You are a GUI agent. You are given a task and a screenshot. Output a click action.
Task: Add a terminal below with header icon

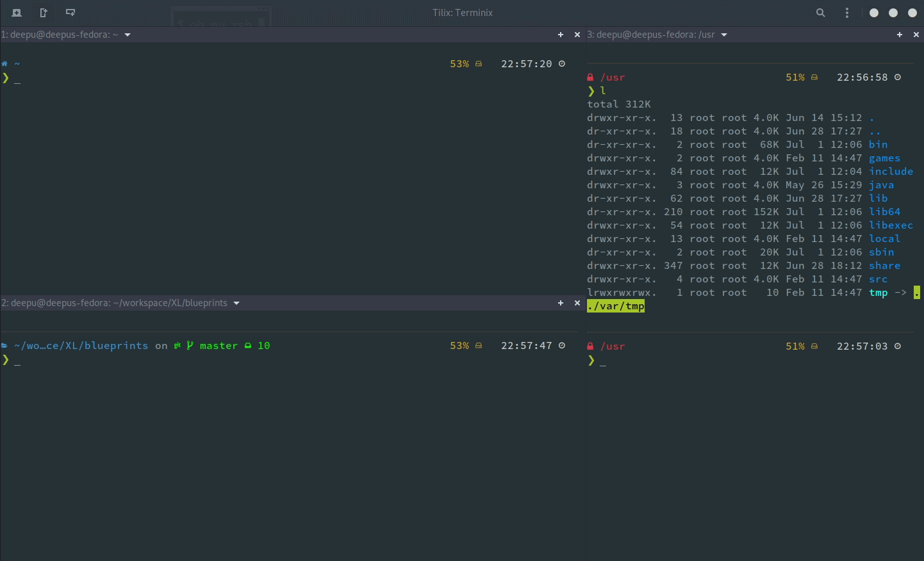tap(70, 13)
